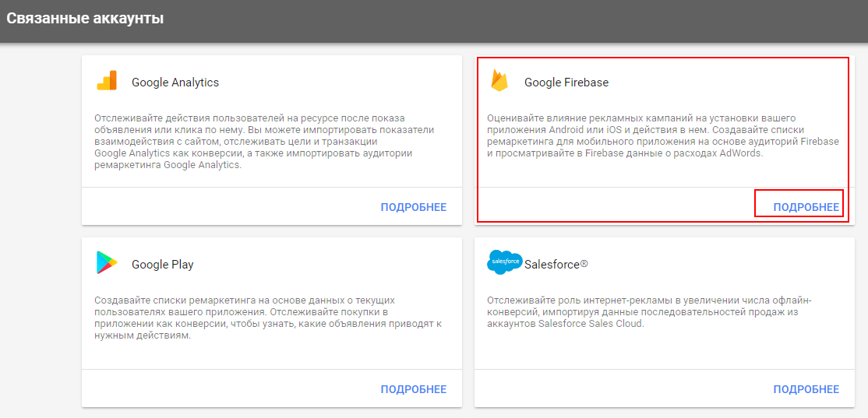Click the Google Firebase flame icon
Screen dimensions: 868x418
499,81
